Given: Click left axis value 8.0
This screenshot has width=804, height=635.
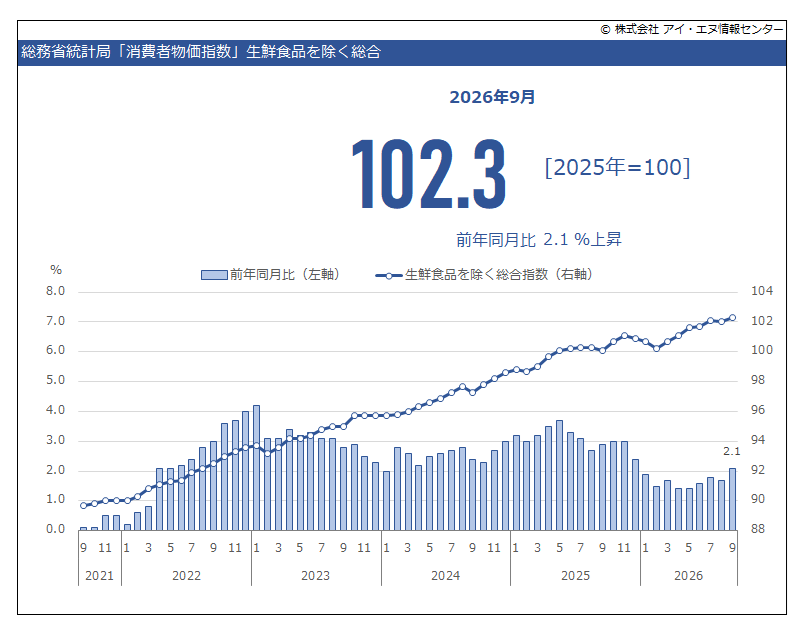Looking at the screenshot, I should click(55, 291).
